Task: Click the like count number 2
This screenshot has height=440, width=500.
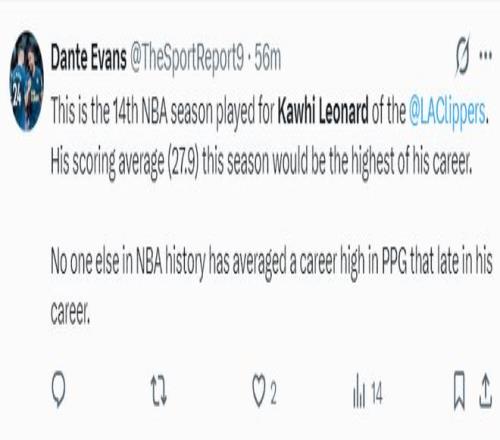Action: tap(273, 392)
